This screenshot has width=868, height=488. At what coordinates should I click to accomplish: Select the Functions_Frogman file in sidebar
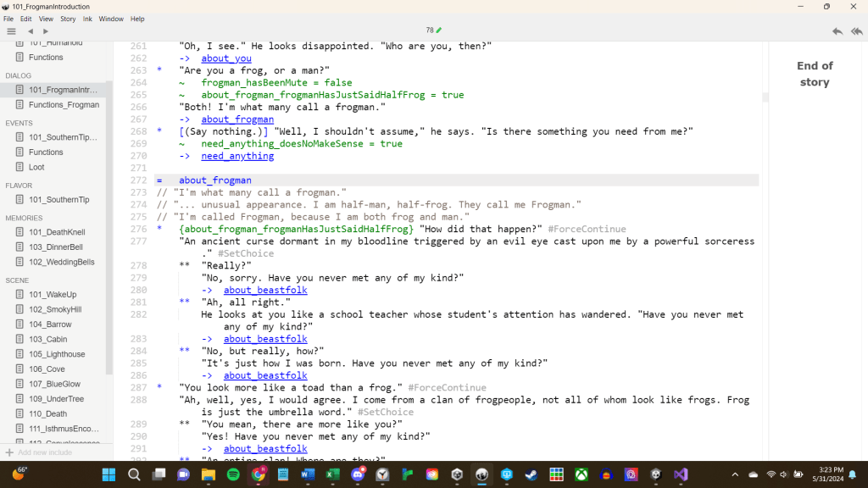coord(64,105)
